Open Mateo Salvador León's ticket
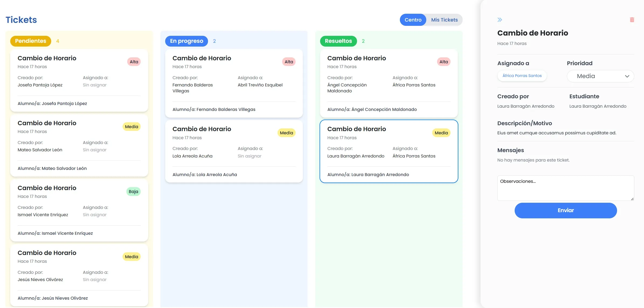The height and width of the screenshot is (308, 644). tap(79, 145)
